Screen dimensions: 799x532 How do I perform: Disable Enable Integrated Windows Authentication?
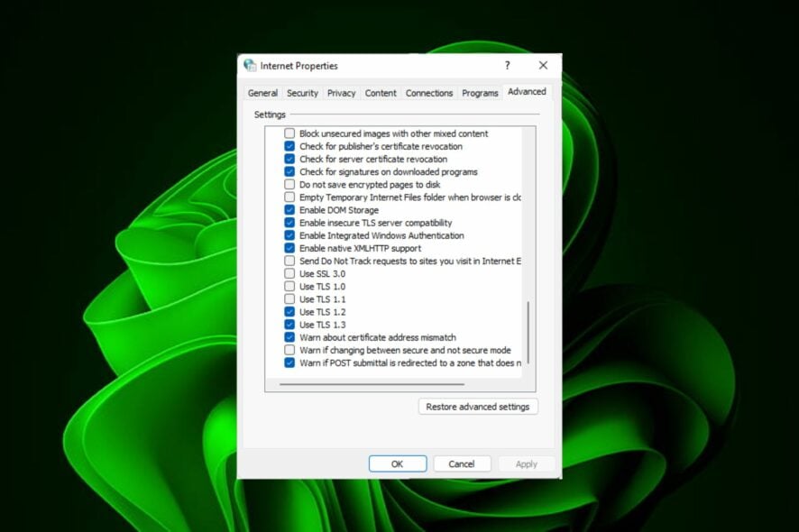click(x=290, y=234)
